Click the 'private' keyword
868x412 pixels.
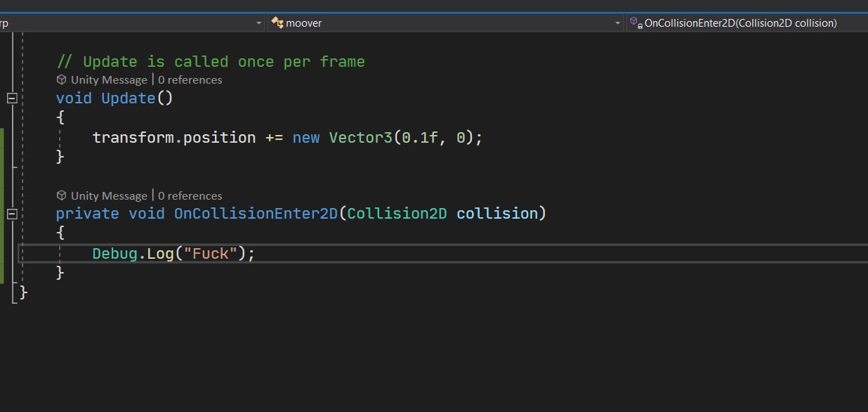coord(88,214)
